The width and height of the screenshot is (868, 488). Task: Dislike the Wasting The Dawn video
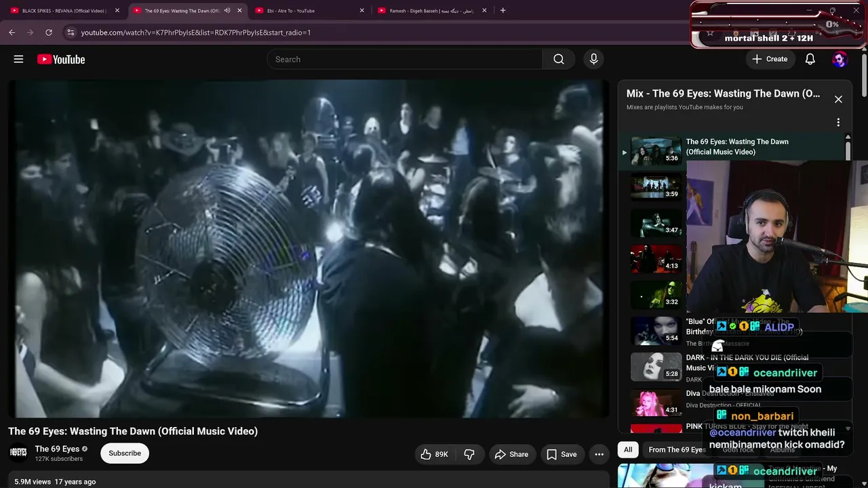pyautogui.click(x=469, y=454)
